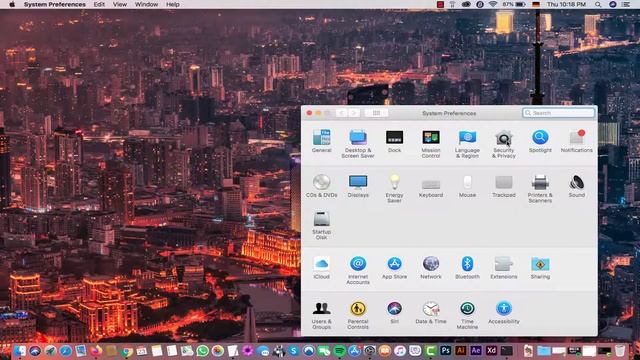This screenshot has width=640, height=360.
Task: Open Security & Privacy pane
Action: 504,144
